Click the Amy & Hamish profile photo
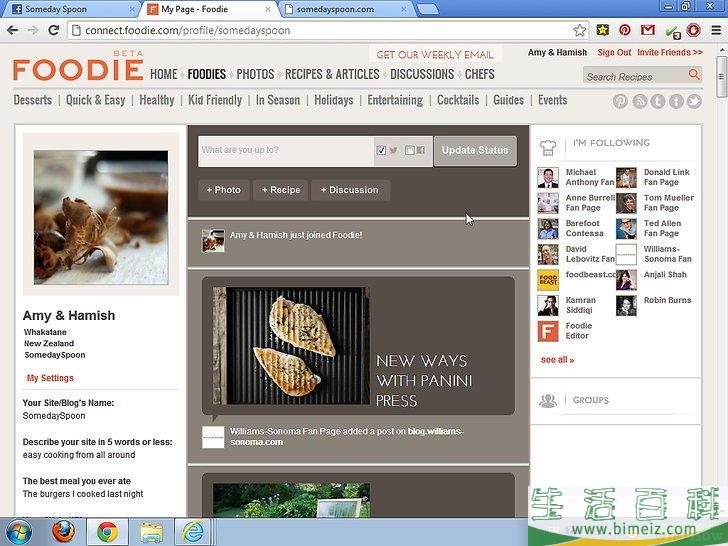Screen dimensions: 728x546 pos(101,217)
